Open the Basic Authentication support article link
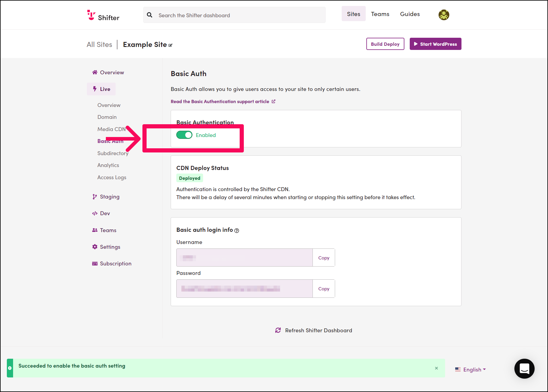This screenshot has height=392, width=548. [223, 101]
